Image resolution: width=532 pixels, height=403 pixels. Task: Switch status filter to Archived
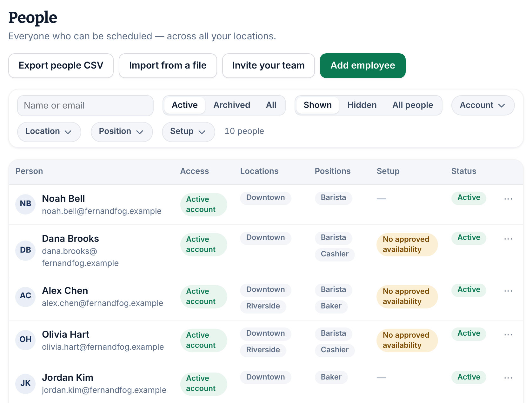click(232, 105)
